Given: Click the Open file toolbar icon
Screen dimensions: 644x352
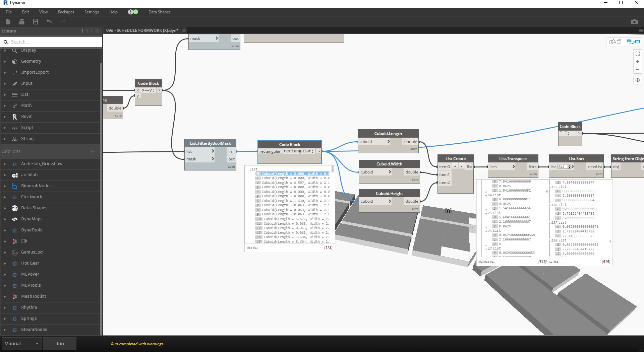Looking at the screenshot, I should coord(22,22).
